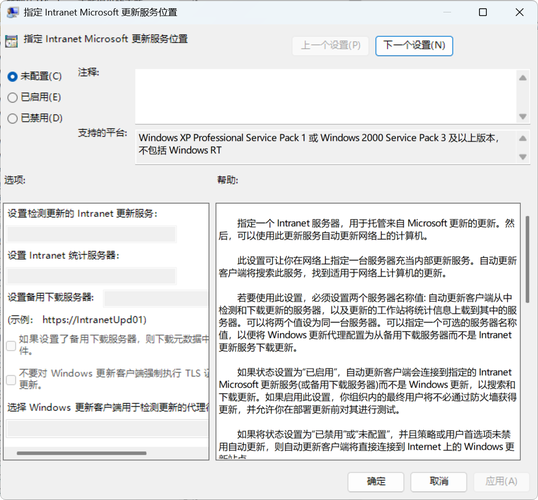Click the help paragraph starting 若要使用此设置
Viewport: 538px width, 500px height.
(x=367, y=323)
